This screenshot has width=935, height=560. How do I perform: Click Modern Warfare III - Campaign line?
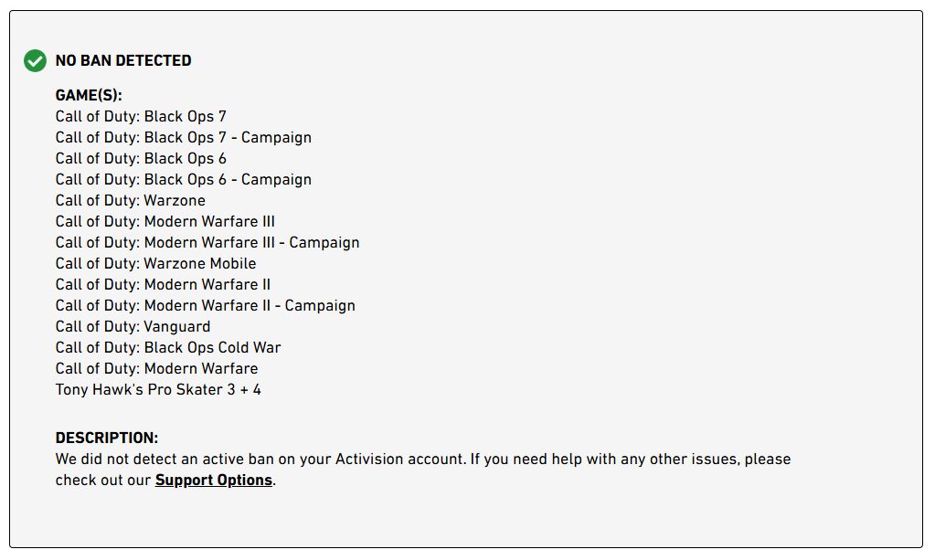pos(207,243)
